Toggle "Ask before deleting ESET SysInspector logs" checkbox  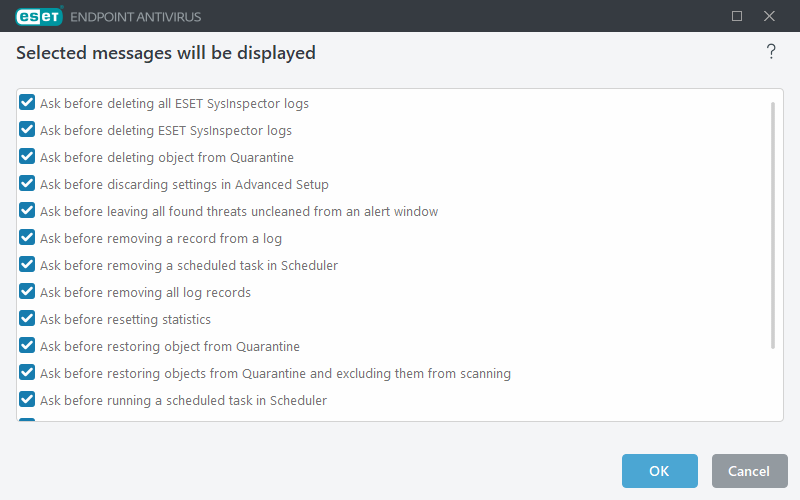pyautogui.click(x=28, y=130)
